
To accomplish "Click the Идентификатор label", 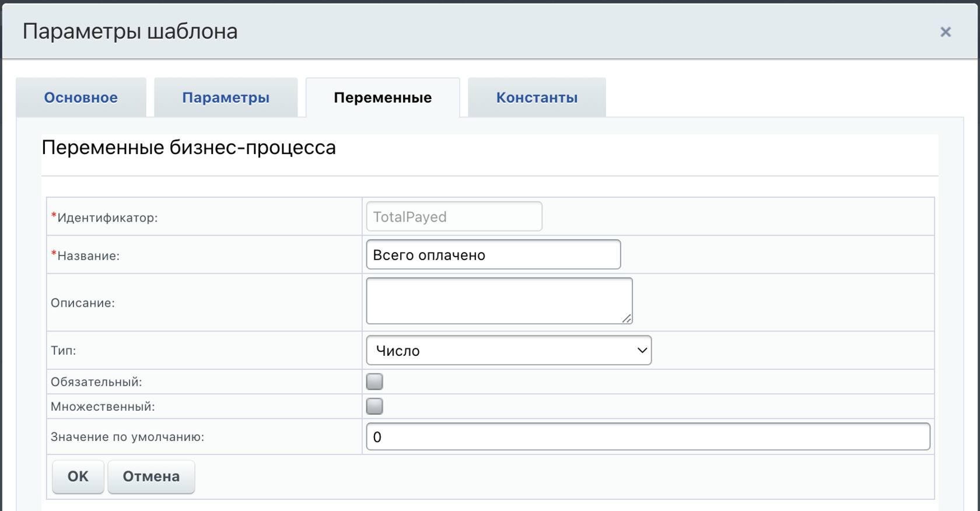I will 107,218.
